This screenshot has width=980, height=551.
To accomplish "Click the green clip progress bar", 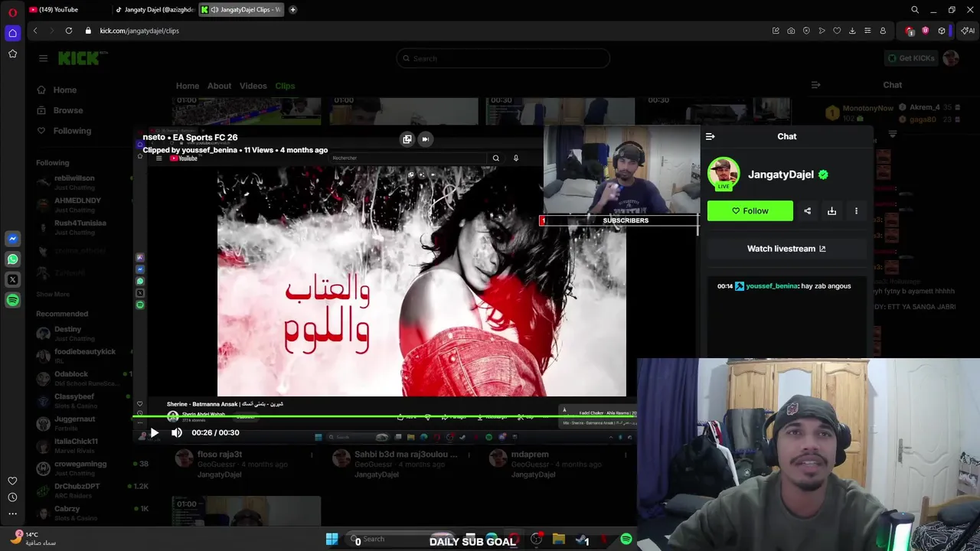I will 384,417.
